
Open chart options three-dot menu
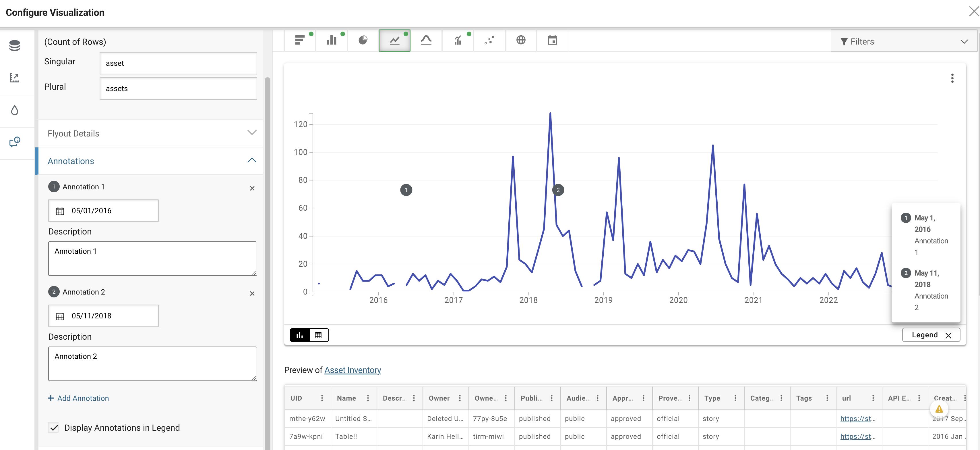point(952,78)
